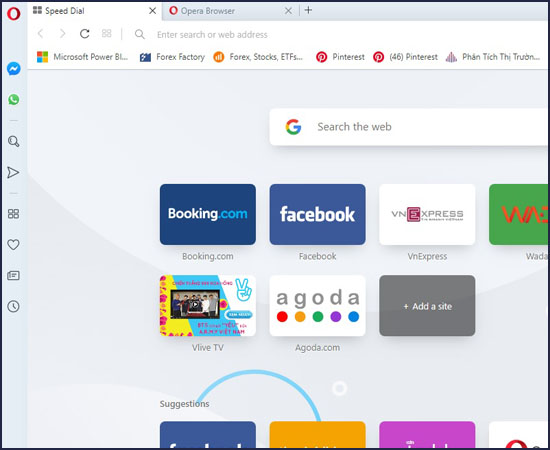Go back with the back arrow
550x450 pixels.
41,34
